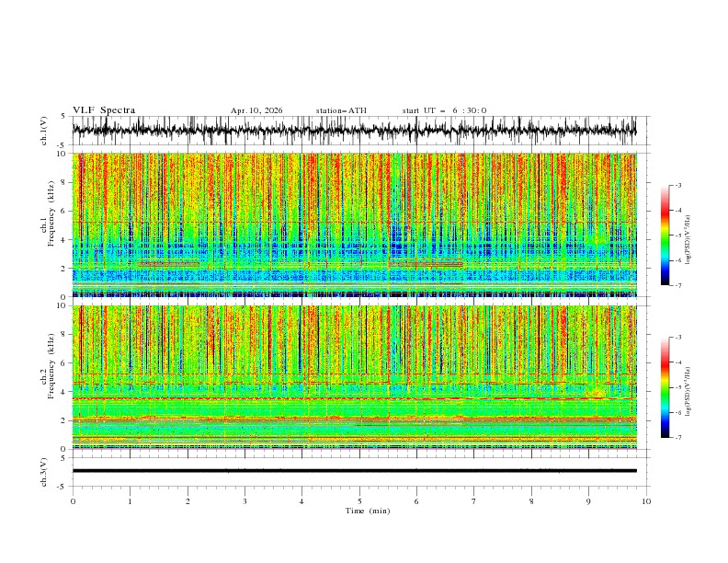This screenshot has height=563, width=728.
Task: Click the "7" tick on the time axis
Action: coord(474,501)
